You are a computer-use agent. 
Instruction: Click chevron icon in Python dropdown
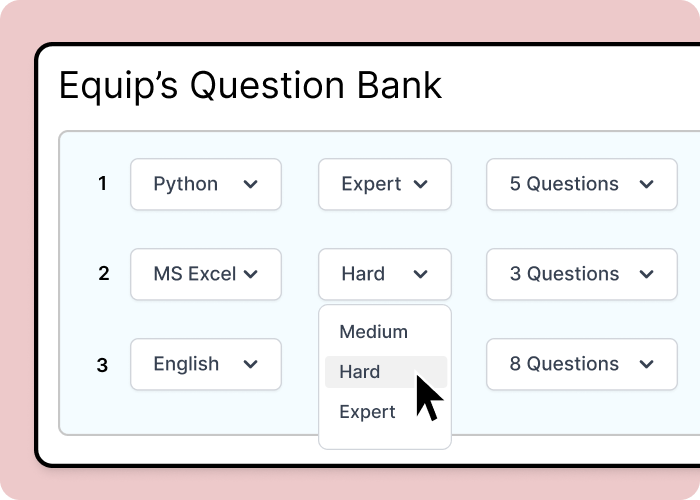(x=250, y=184)
